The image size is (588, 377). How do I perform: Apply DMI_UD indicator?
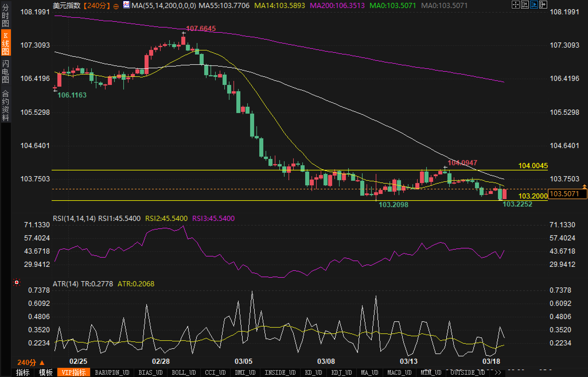pyautogui.click(x=245, y=372)
